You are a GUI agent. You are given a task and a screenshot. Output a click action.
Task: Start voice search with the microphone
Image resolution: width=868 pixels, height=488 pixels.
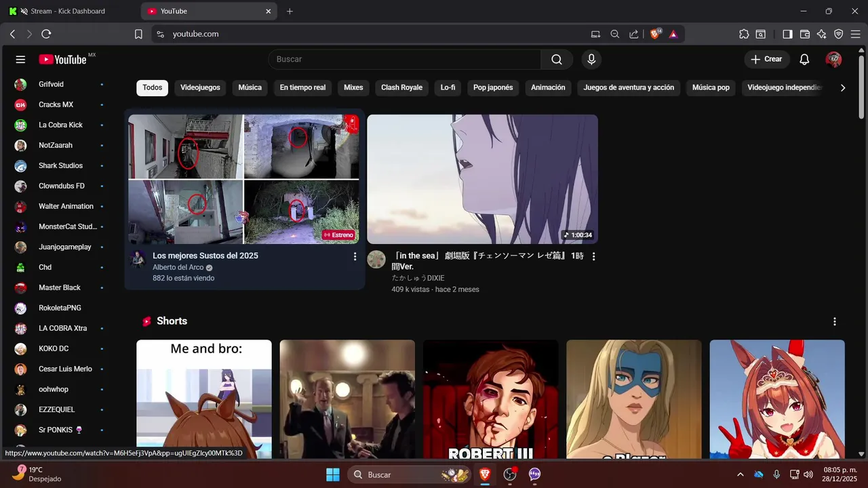pos(591,60)
